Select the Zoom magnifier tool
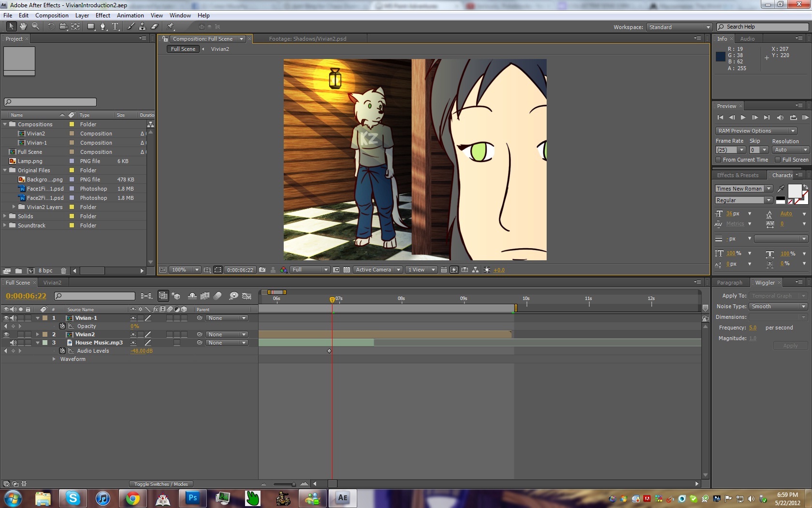This screenshot has width=812, height=508. coord(35,27)
